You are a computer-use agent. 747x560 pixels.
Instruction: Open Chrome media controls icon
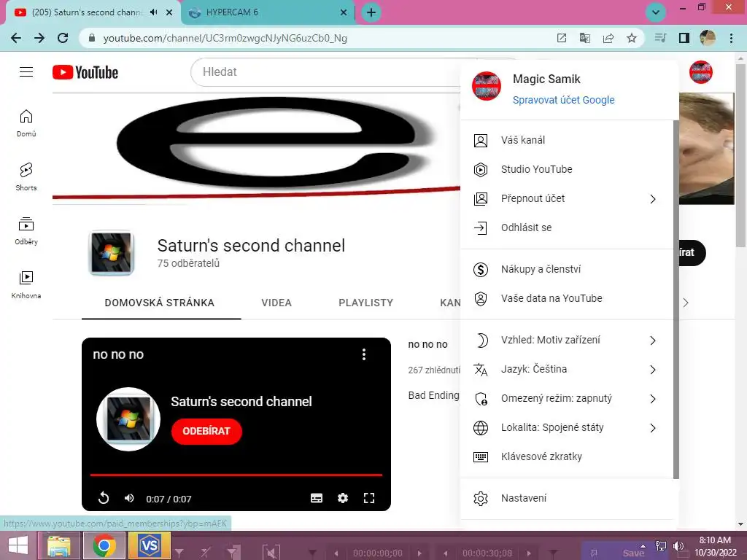point(660,38)
